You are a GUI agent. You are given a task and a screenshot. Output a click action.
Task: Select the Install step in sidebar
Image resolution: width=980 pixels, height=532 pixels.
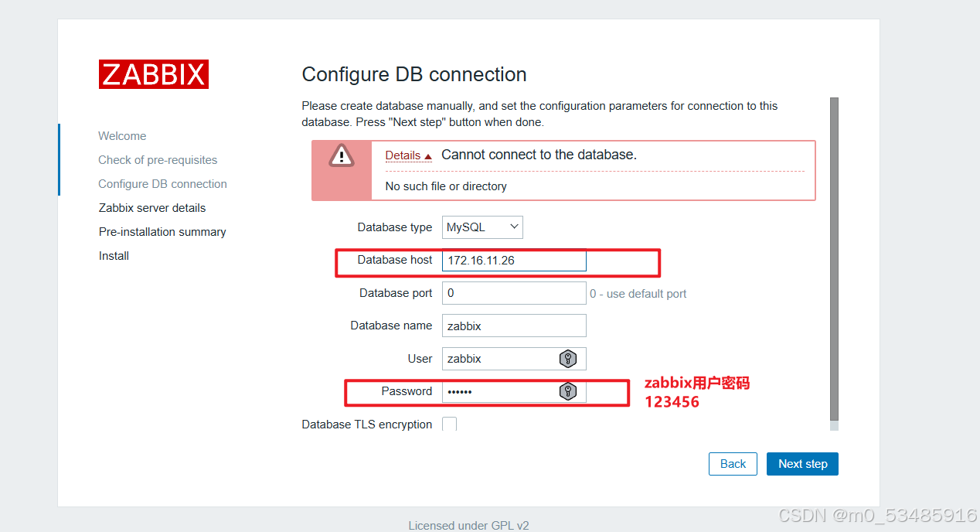tap(114, 255)
